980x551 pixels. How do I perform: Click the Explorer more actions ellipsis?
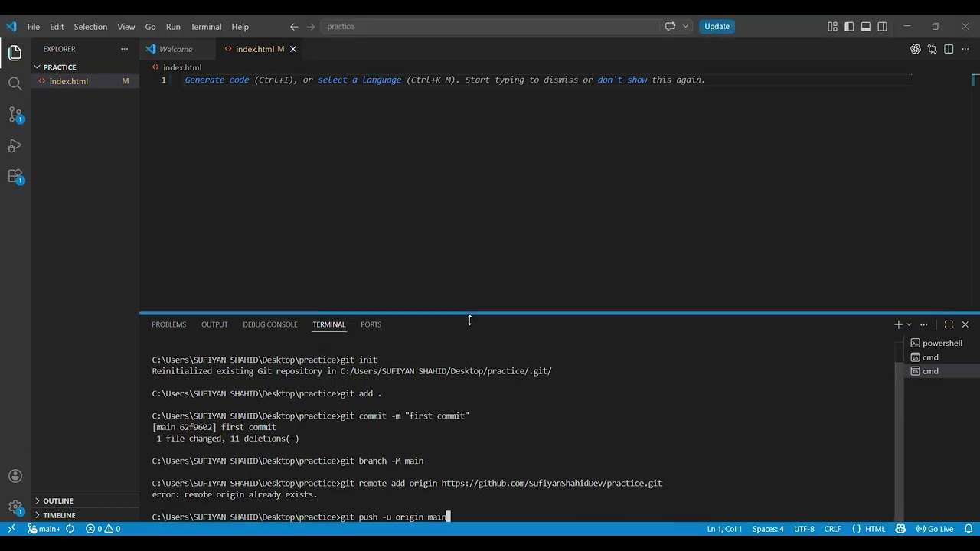coord(124,49)
